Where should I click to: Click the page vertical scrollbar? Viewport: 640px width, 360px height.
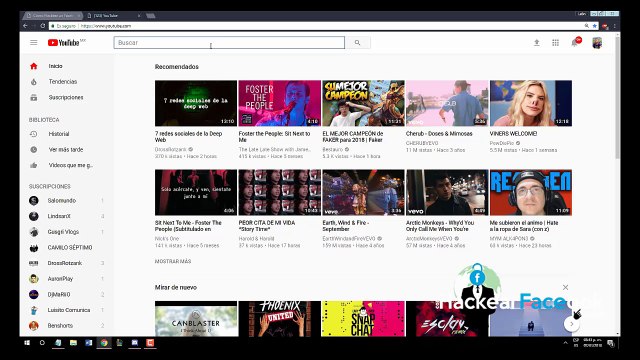(617, 98)
